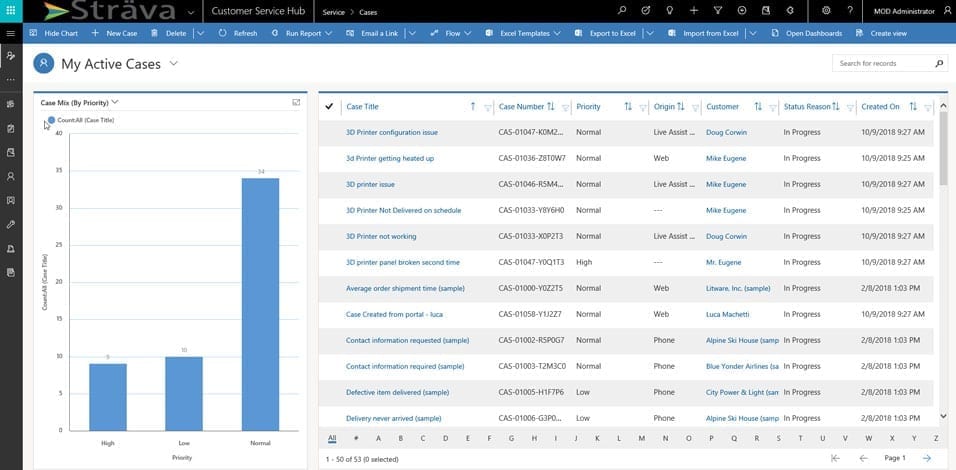The image size is (956, 470).
Task: Open the Doug Corwin customer link
Action: pyautogui.click(x=726, y=132)
